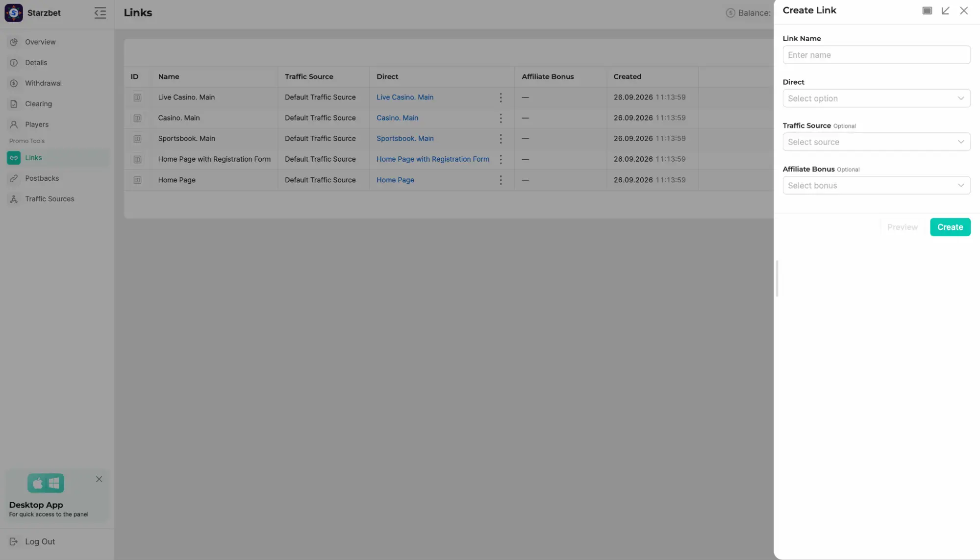Close the Create Link panel

[x=964, y=11]
